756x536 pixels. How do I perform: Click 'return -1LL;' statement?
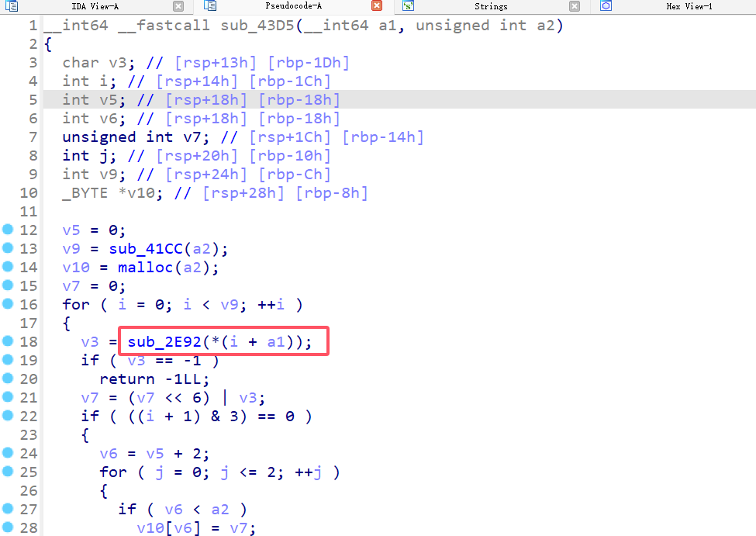[x=154, y=379]
